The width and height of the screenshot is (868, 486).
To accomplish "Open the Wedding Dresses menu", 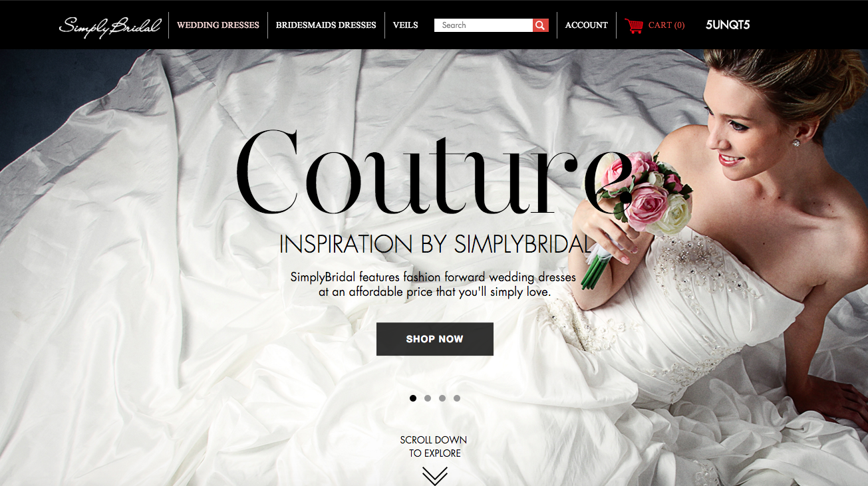I will pos(218,25).
